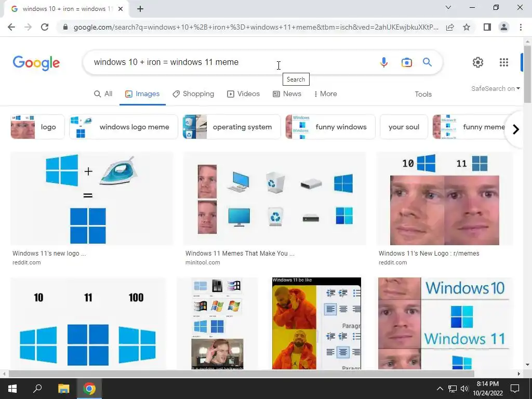Open taskbar search
532x399 pixels.
coord(37,389)
